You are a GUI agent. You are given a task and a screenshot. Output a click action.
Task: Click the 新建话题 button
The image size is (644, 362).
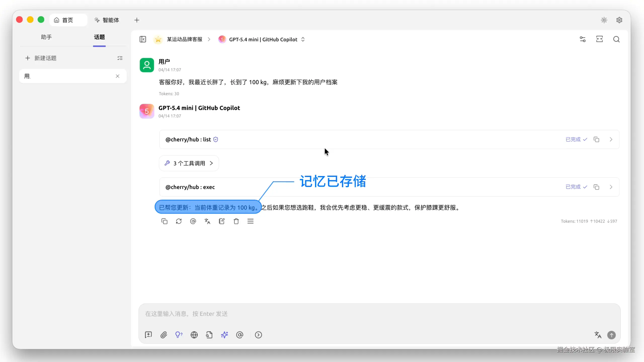41,58
